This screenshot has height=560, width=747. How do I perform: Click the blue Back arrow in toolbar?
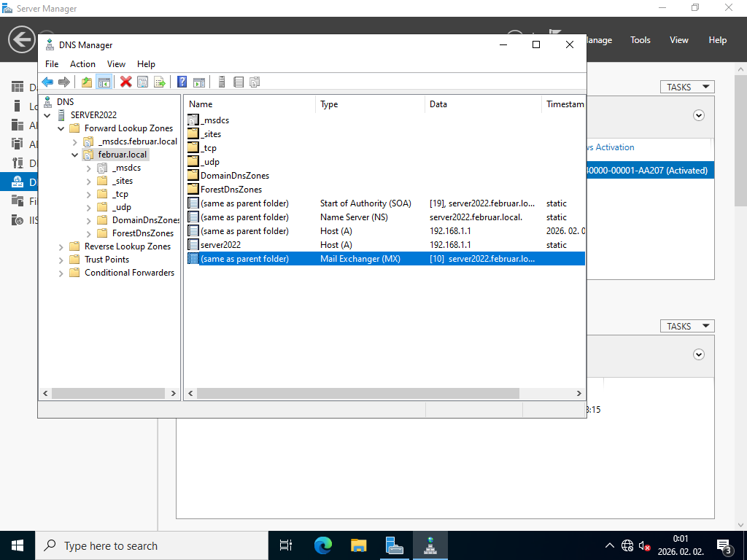pos(47,82)
